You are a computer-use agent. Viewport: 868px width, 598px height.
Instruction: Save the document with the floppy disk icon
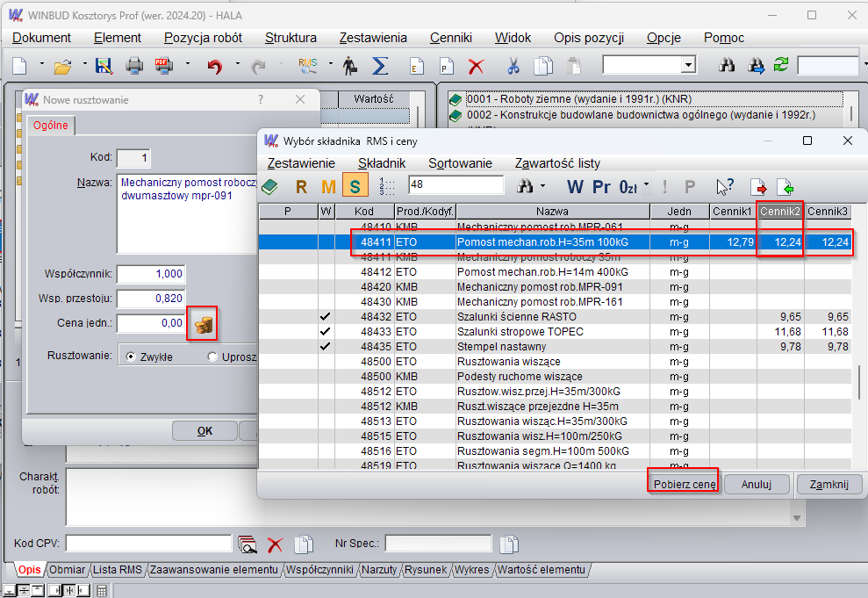click(104, 66)
